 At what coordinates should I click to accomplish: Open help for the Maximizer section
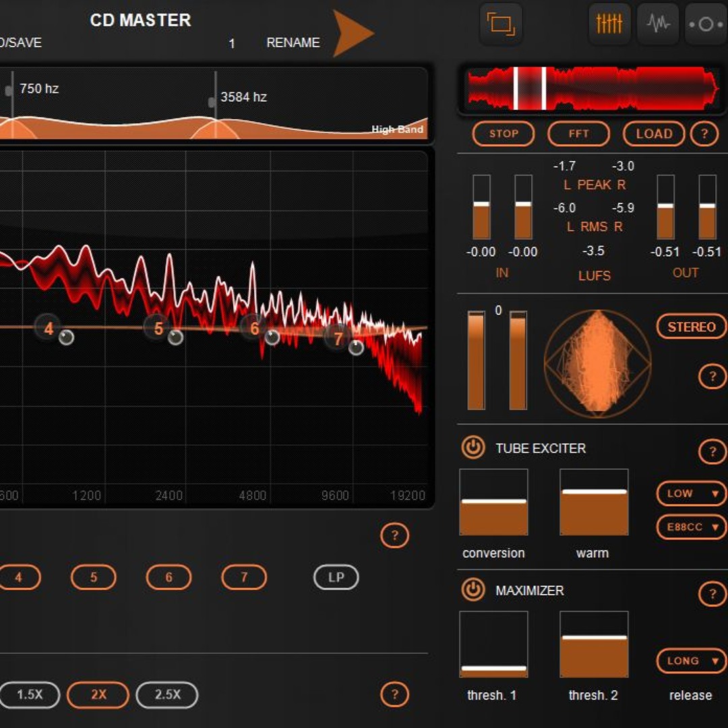tap(712, 595)
